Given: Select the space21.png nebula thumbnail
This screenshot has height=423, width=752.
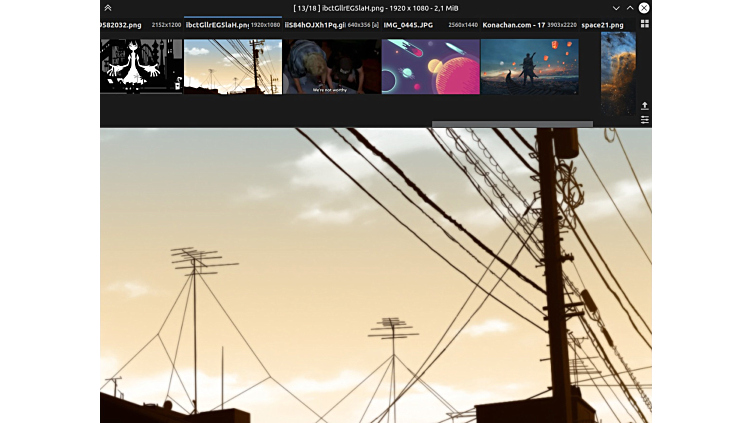Looking at the screenshot, I should tap(617, 72).
